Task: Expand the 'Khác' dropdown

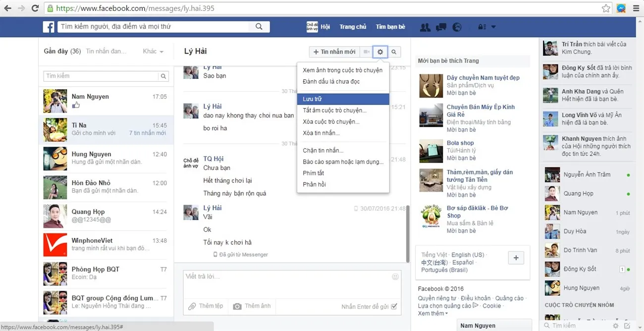Action: tap(153, 51)
